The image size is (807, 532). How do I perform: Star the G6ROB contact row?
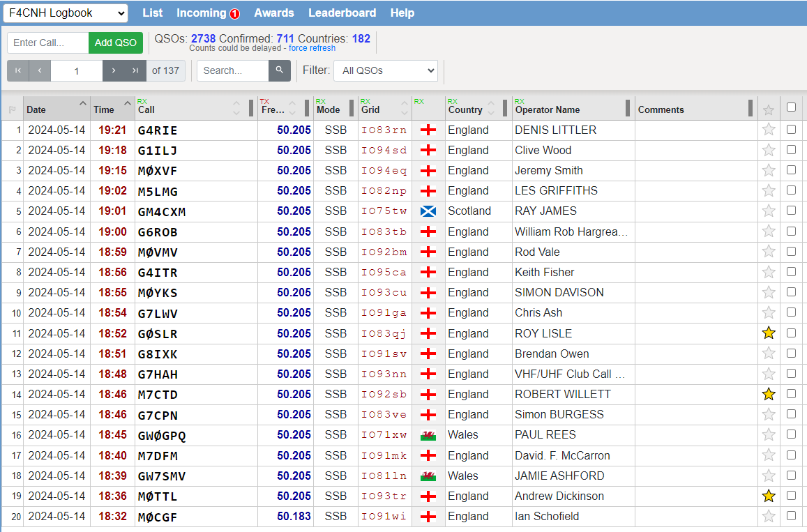point(769,231)
